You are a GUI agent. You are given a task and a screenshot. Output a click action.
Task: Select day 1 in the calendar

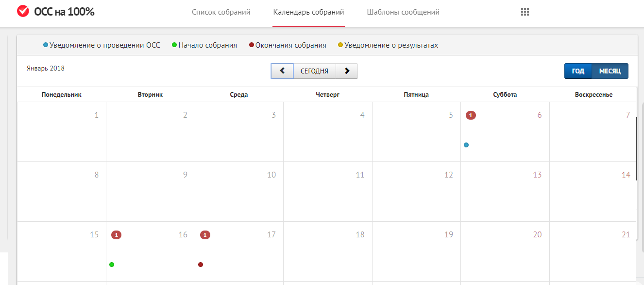pyautogui.click(x=96, y=115)
